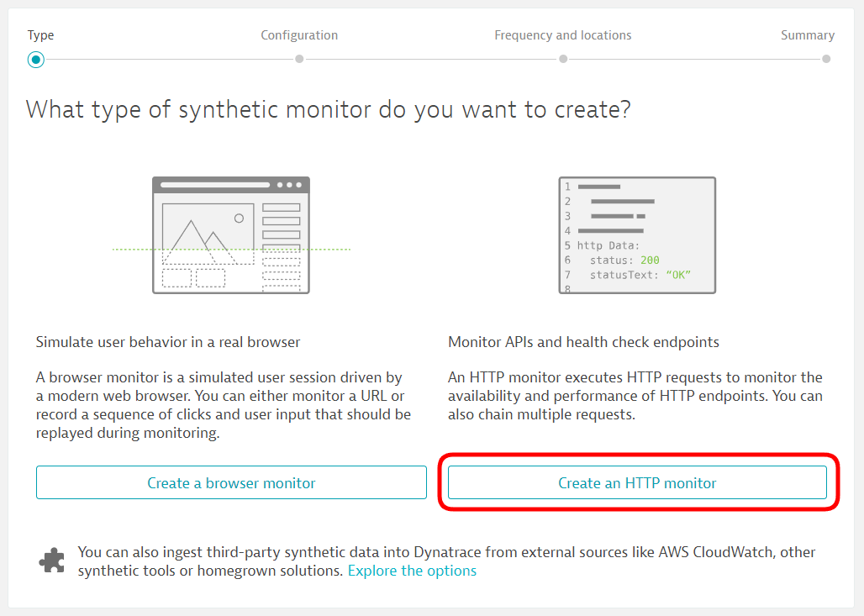The image size is (864, 616).
Task: Click the Configuration step dot
Action: (299, 60)
